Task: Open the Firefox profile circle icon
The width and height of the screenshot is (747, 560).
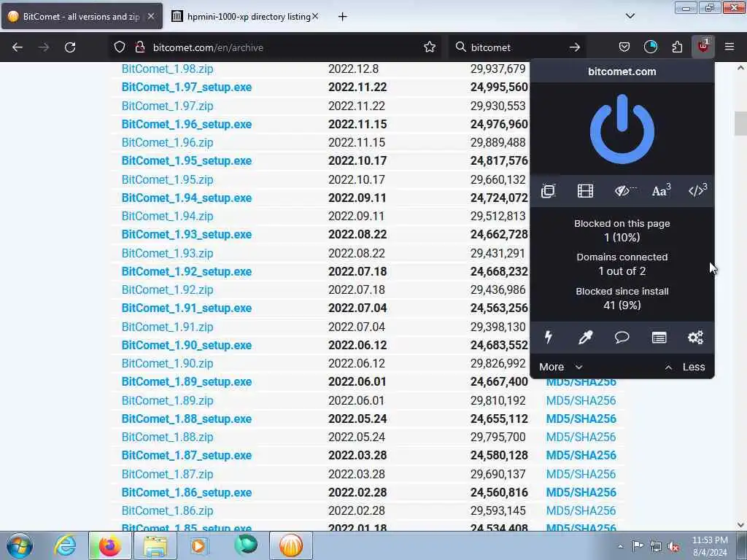Action: pos(650,47)
